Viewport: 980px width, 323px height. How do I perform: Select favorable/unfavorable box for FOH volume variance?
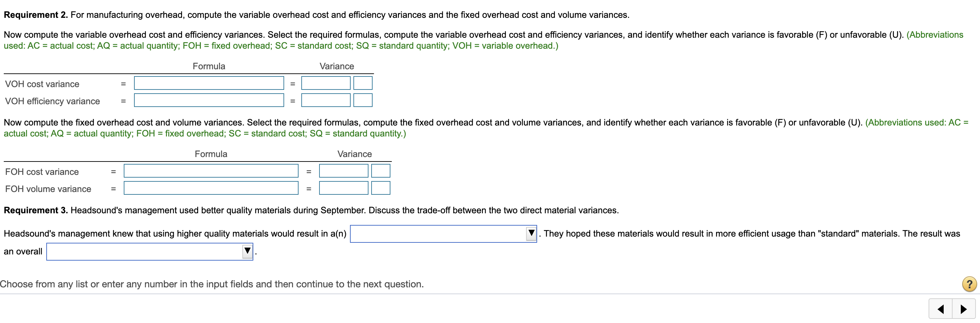[x=380, y=188]
